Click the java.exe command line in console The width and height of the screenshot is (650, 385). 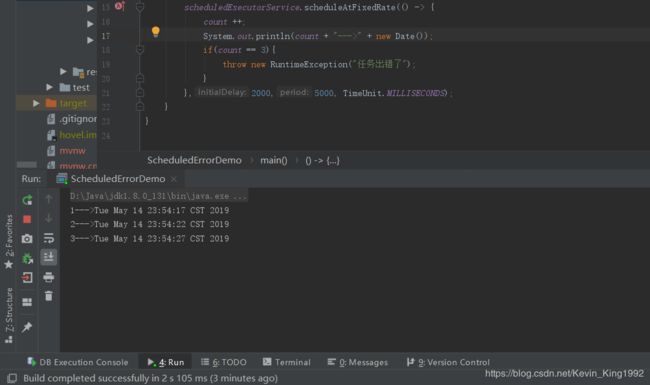[x=158, y=196]
